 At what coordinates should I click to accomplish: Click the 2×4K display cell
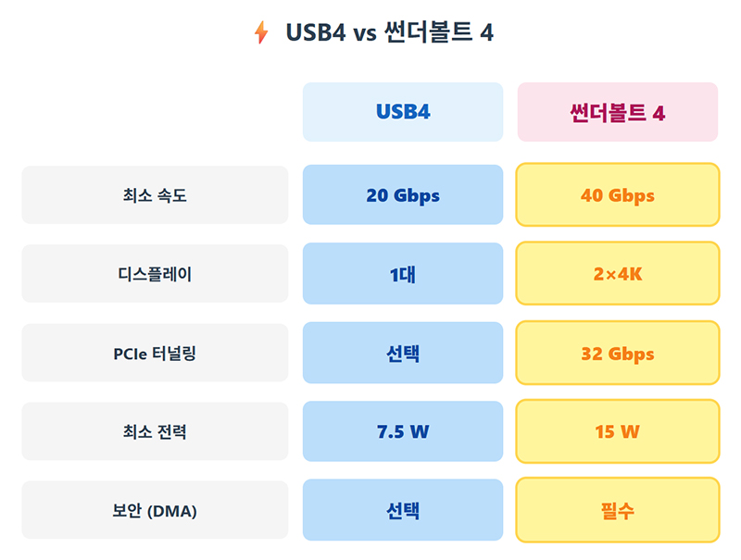coord(618,274)
